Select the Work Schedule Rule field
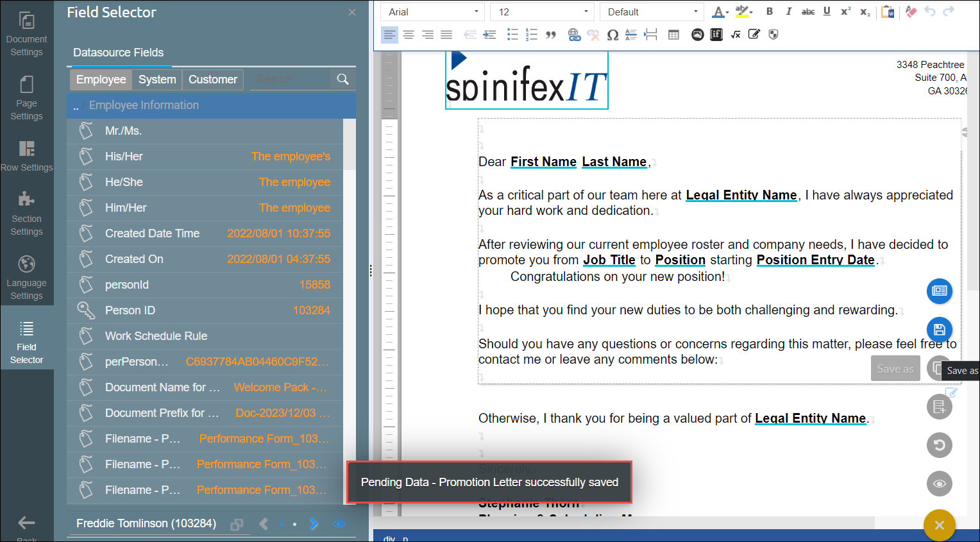This screenshot has width=980, height=542. (x=156, y=336)
